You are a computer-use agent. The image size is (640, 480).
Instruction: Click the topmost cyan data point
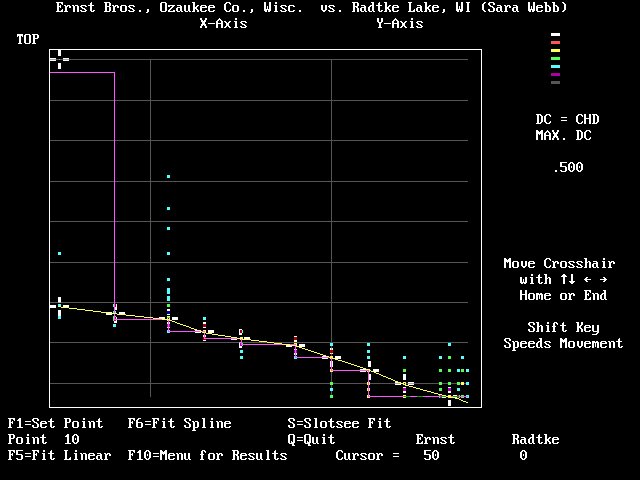tap(169, 177)
